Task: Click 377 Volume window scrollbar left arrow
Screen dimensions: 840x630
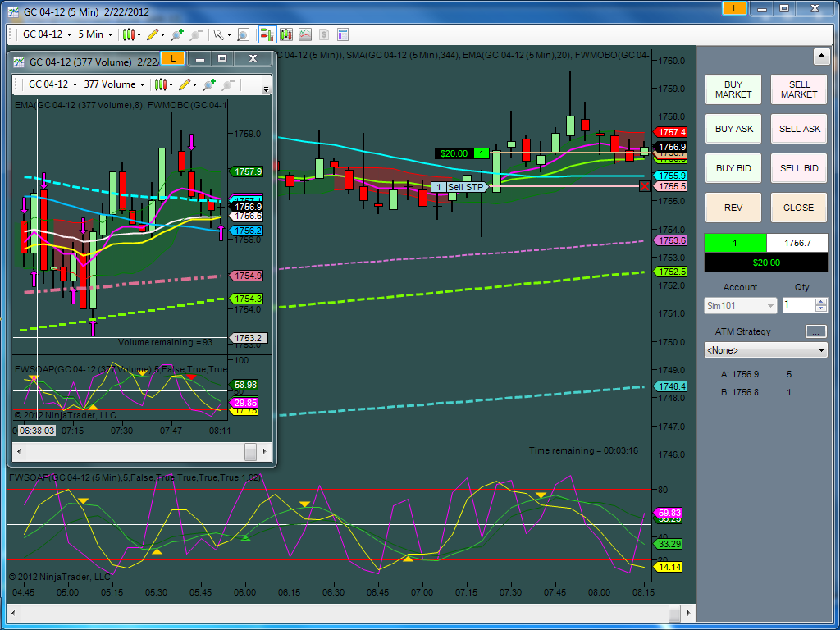Action: click(19, 452)
